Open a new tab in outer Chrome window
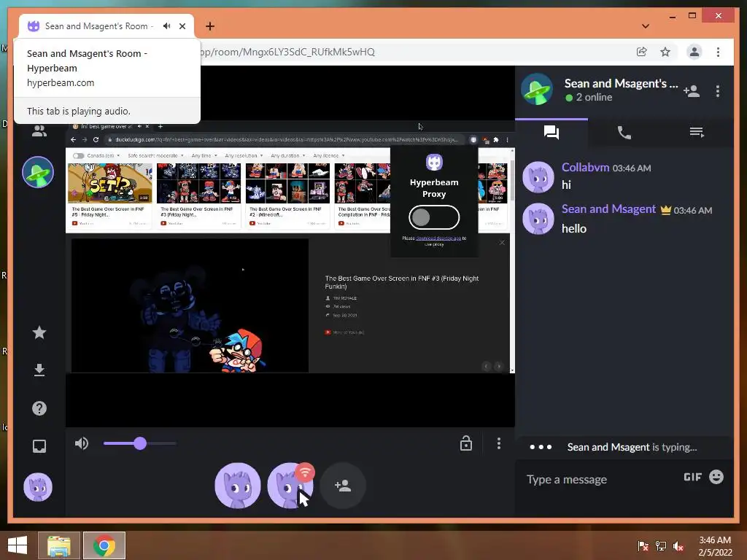747x560 pixels. 210,26
